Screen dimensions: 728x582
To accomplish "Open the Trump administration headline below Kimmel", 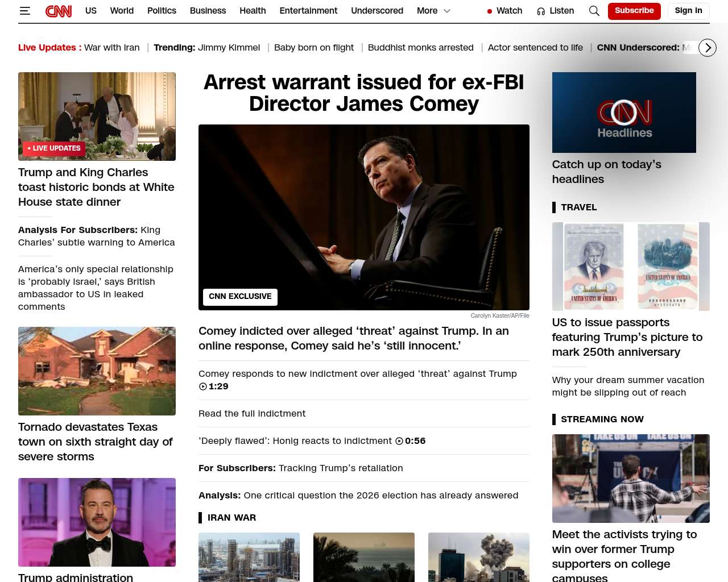I will coord(76,577).
